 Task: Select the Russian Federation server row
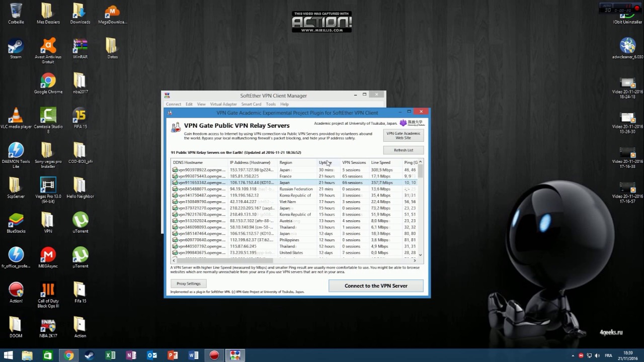pos(294,189)
